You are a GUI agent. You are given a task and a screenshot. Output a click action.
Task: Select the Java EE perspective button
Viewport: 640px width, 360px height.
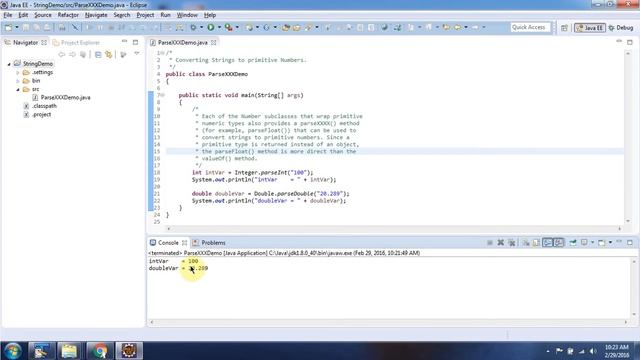(x=589, y=28)
